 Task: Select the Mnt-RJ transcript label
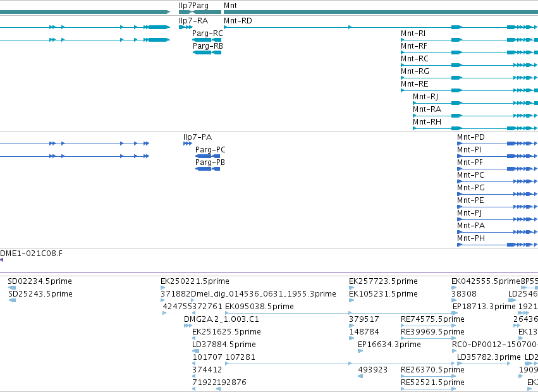click(425, 97)
